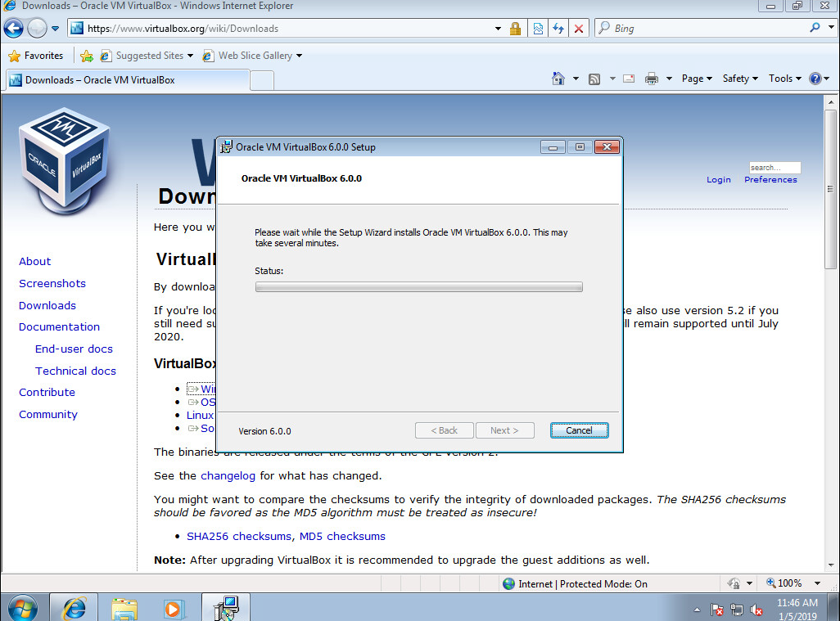Viewport: 840px width, 621px height.
Task: Expand the zoom level dropdown arrow
Action: pos(818,583)
